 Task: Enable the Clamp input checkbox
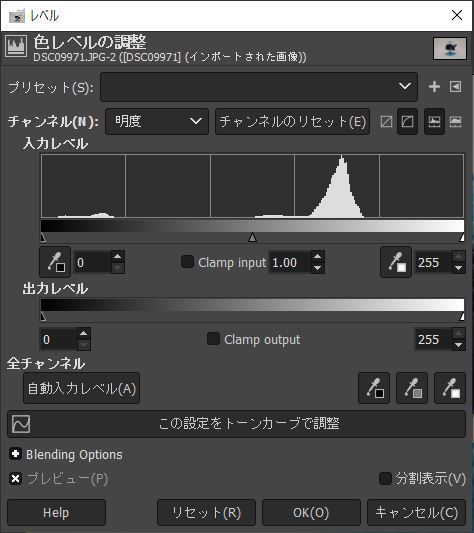[x=187, y=262]
